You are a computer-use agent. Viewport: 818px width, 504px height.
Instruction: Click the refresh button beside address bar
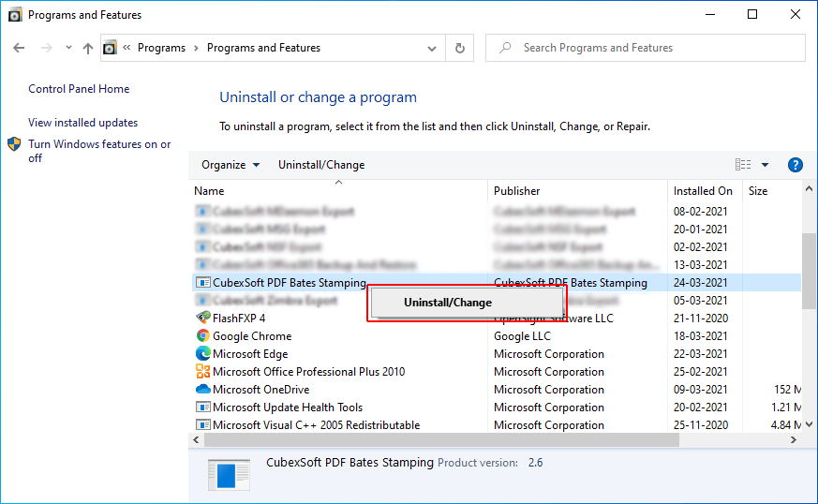[459, 48]
